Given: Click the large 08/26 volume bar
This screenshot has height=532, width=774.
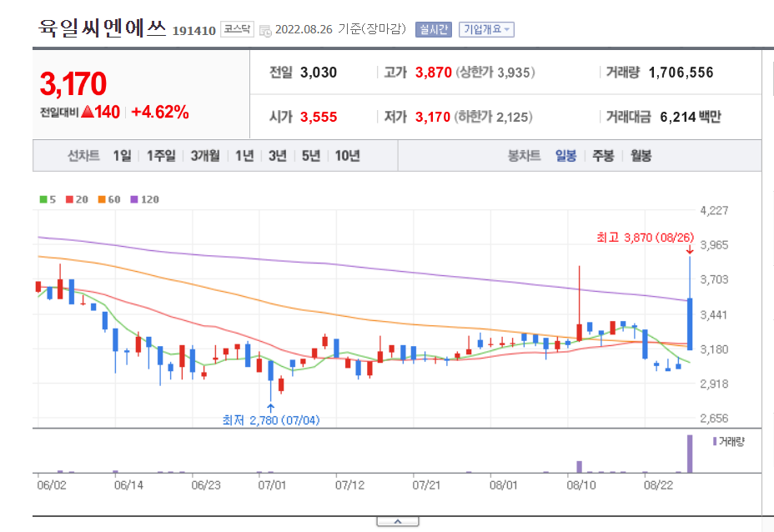Looking at the screenshot, I should click(x=690, y=454).
